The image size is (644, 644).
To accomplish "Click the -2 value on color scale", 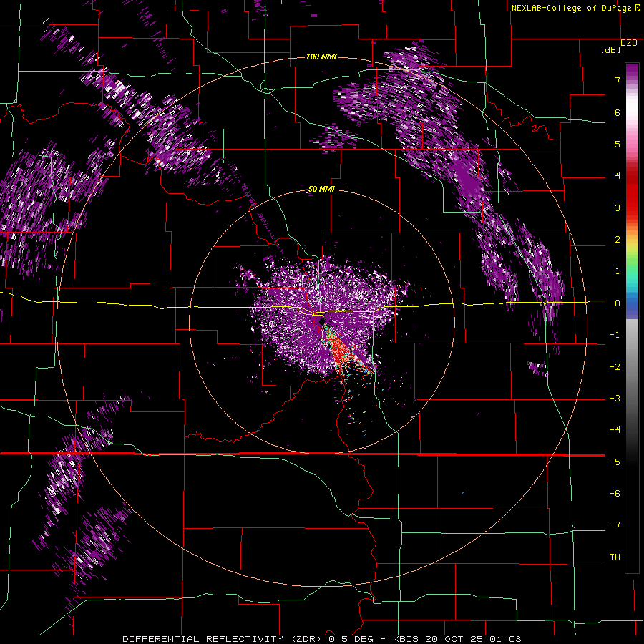I will point(615,367).
